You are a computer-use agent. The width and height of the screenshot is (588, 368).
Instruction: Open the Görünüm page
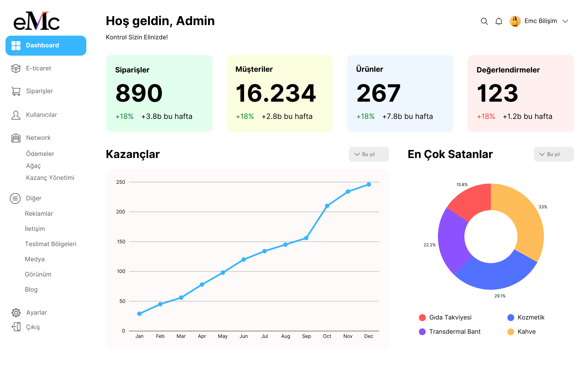[x=38, y=275]
